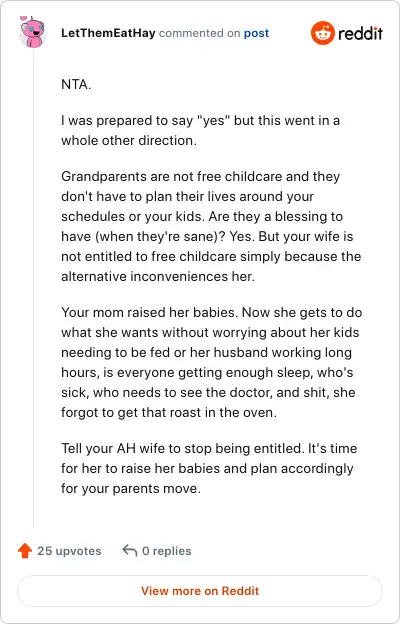Screen dimensions: 400x624
Task: Click LetThemEatHay's pink Snoo avatar
Action: click(x=32, y=32)
